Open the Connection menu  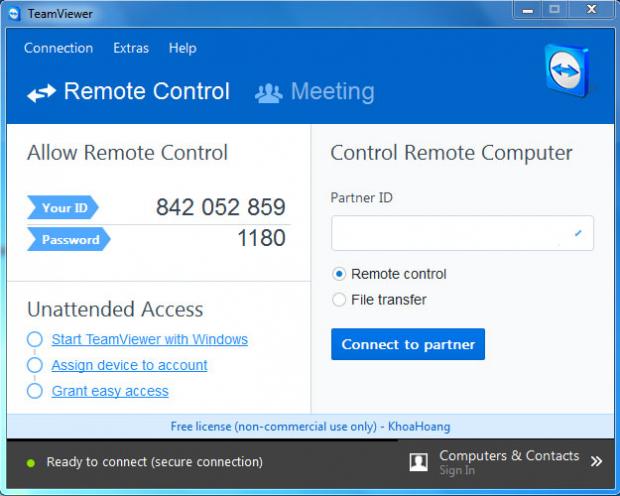tap(59, 48)
